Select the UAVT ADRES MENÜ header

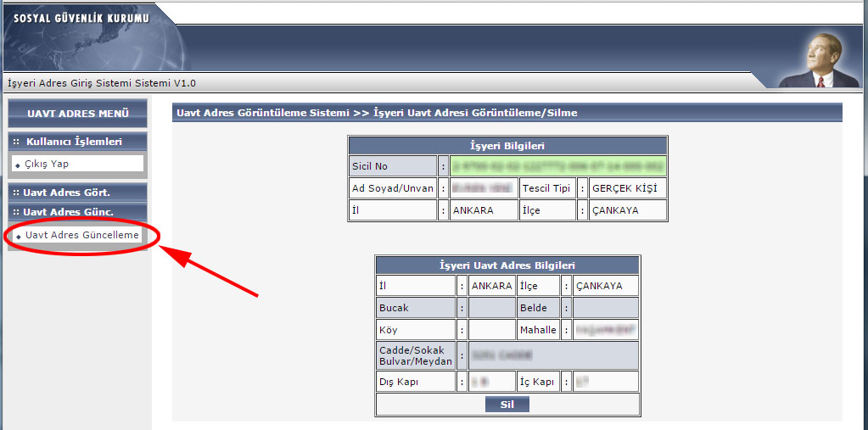coord(77,114)
